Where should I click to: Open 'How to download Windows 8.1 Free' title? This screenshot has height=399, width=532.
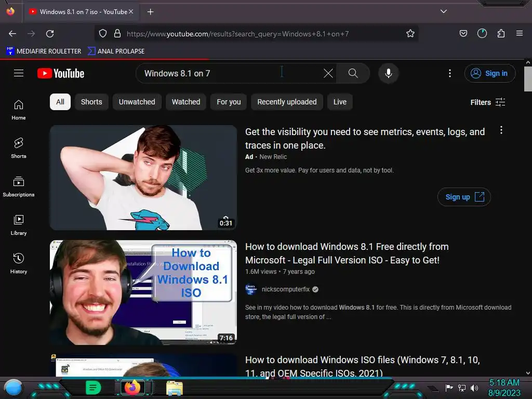point(347,253)
